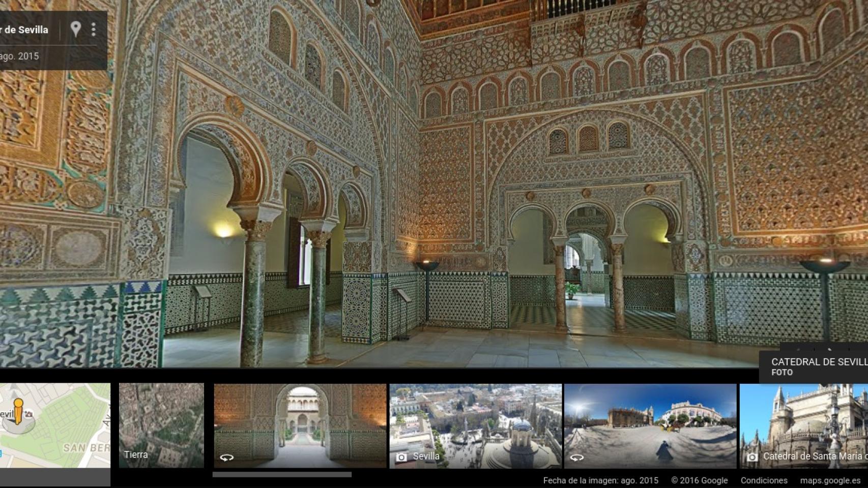Image resolution: width=868 pixels, height=488 pixels.
Task: Click the camera icon on the Catedral thumbnail
Action: [x=752, y=457]
